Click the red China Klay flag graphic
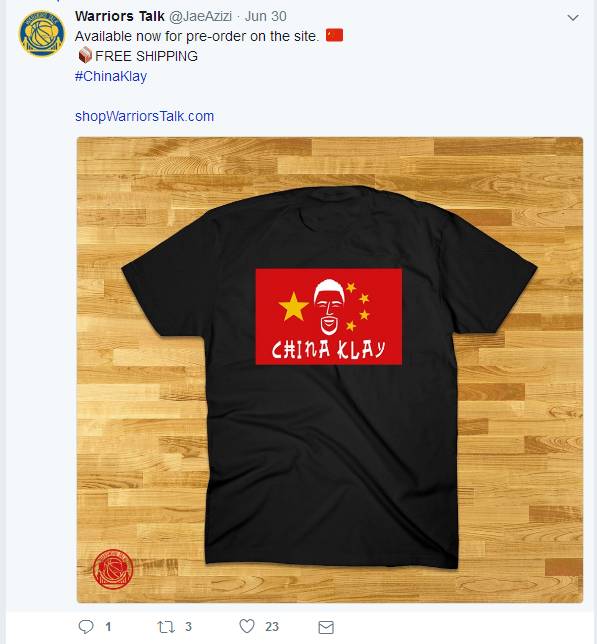597x644 pixels. coord(328,316)
